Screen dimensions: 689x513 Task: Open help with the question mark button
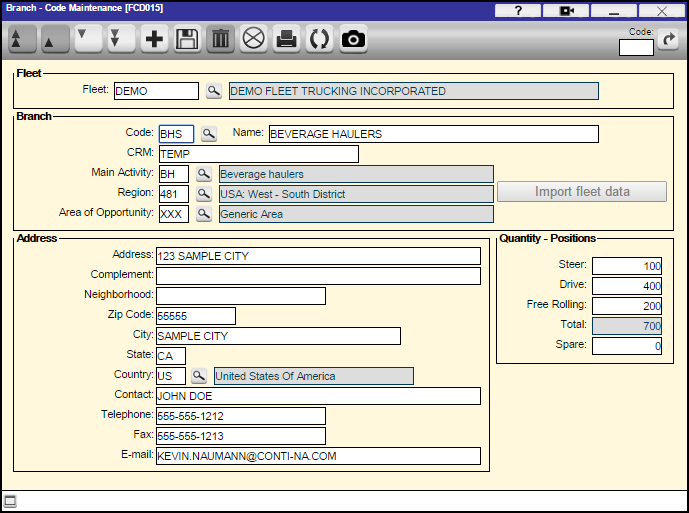pos(518,10)
